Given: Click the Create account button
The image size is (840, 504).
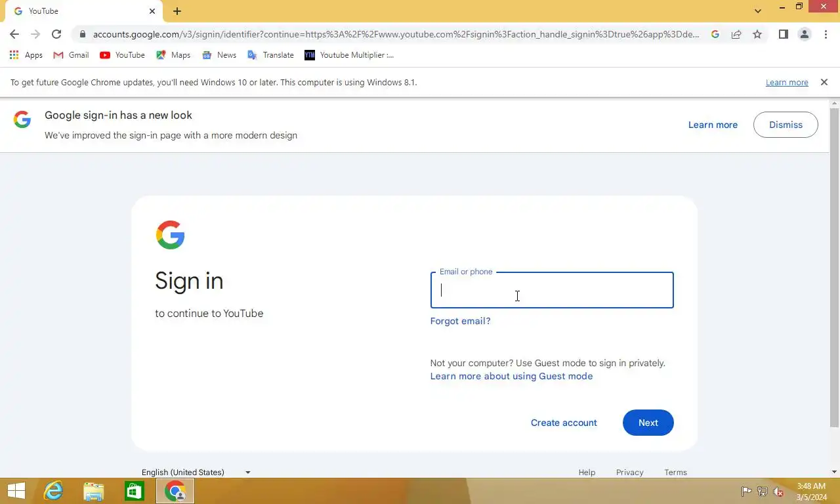Looking at the screenshot, I should (564, 423).
